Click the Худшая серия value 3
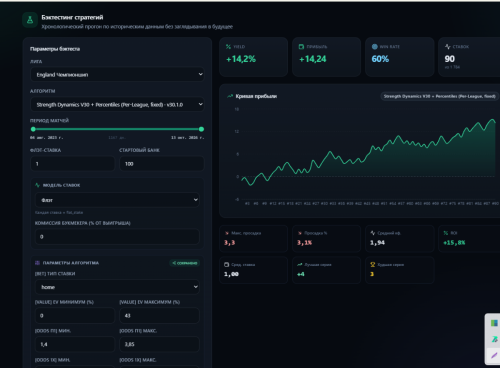 pyautogui.click(x=372, y=274)
